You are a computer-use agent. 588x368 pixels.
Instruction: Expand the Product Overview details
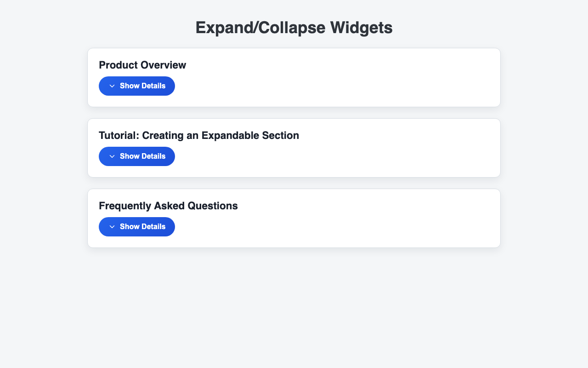[x=137, y=86]
